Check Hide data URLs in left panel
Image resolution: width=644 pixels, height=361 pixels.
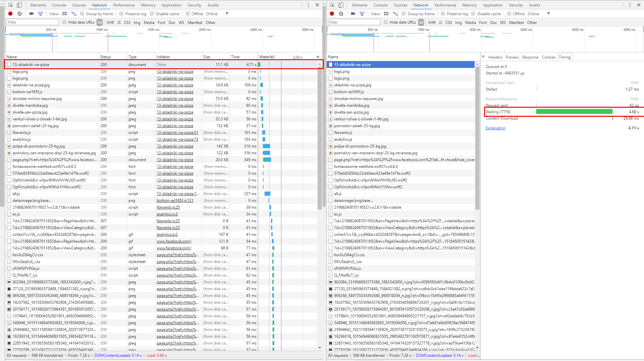click(x=64, y=22)
